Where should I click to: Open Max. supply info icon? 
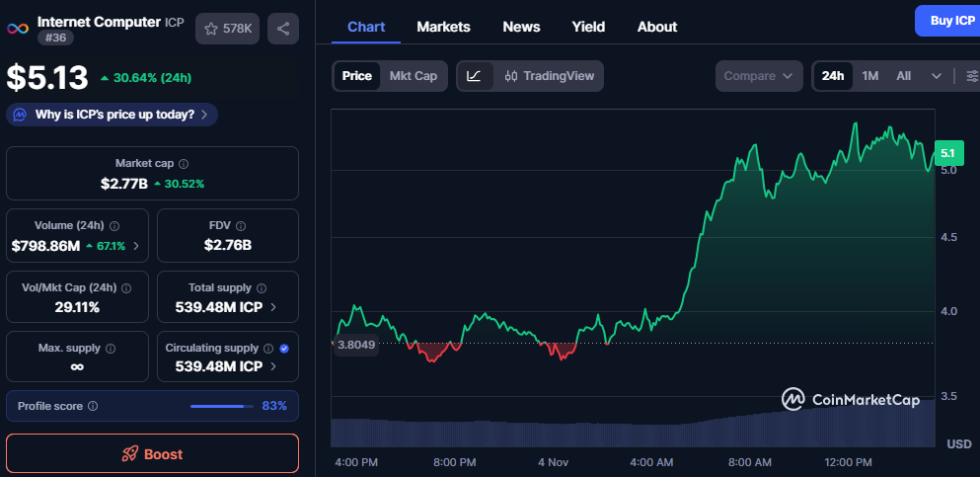click(x=111, y=349)
